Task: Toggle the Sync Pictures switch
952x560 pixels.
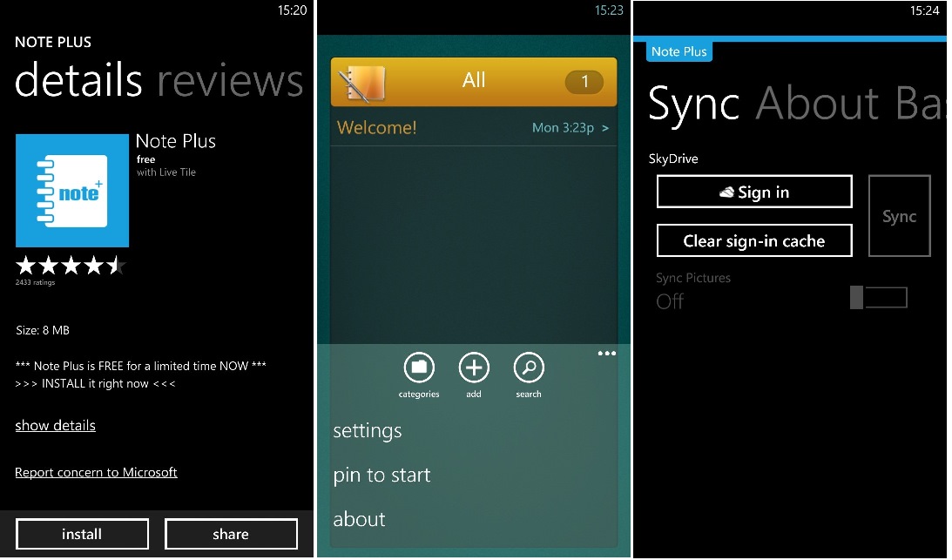Action: click(x=879, y=298)
